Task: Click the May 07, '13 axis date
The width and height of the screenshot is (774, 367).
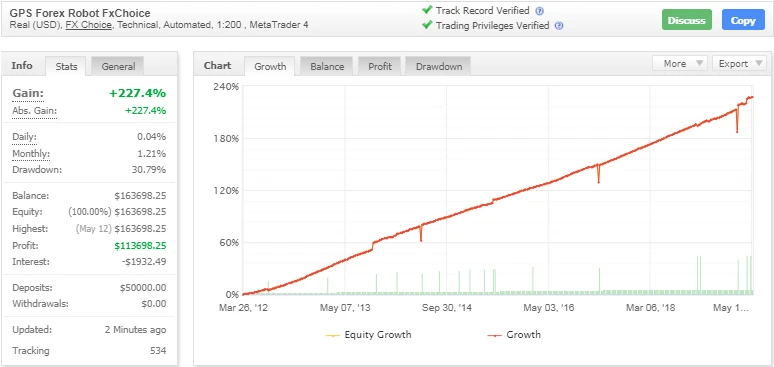Action: point(345,308)
